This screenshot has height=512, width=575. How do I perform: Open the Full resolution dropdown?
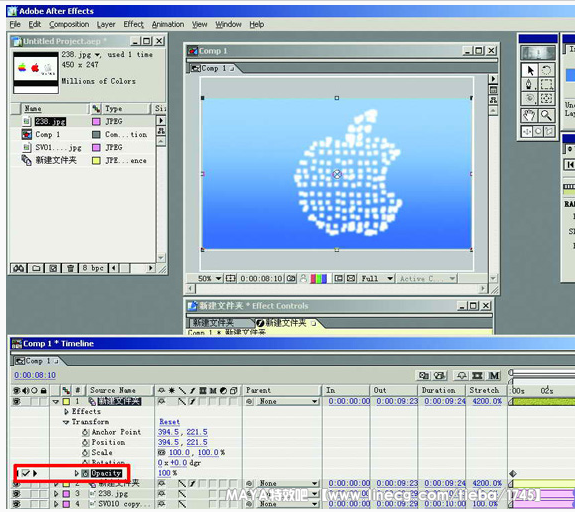coord(377,279)
